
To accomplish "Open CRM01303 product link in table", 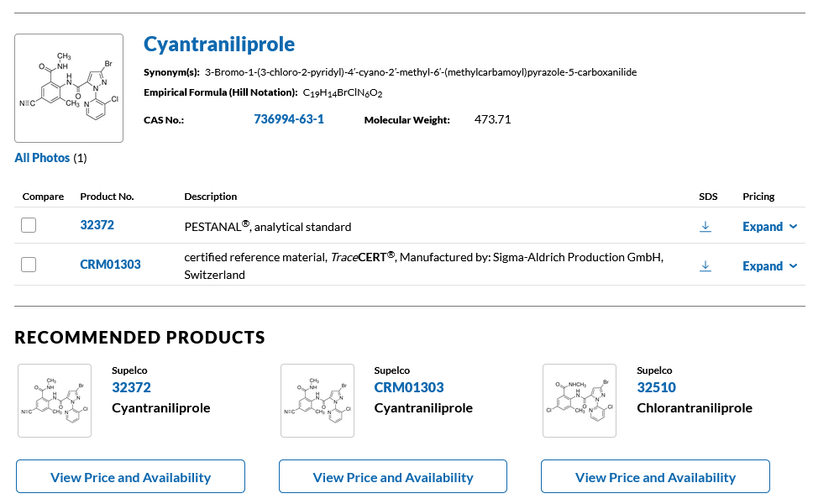I will [x=110, y=265].
